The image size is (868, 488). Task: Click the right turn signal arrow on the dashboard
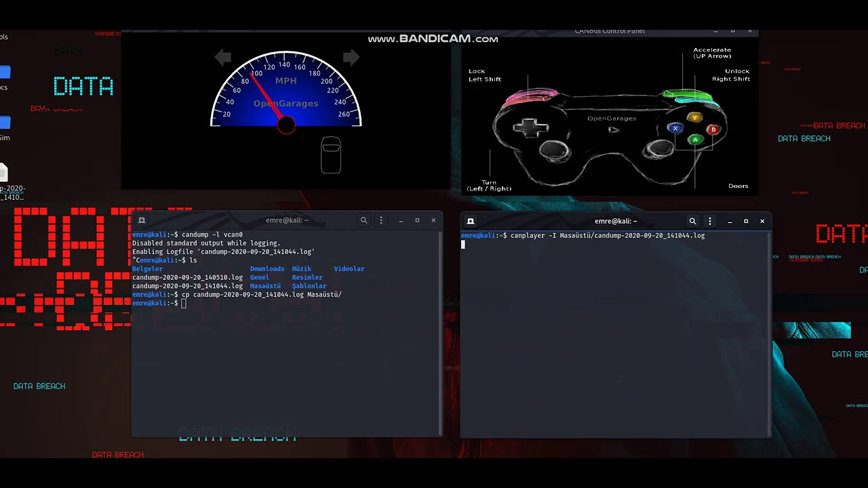[351, 58]
